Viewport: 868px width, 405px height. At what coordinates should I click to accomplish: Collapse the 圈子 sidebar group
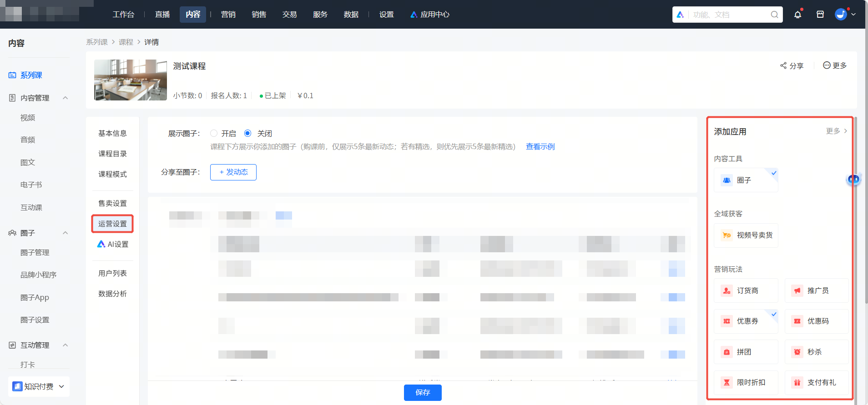pyautogui.click(x=66, y=233)
